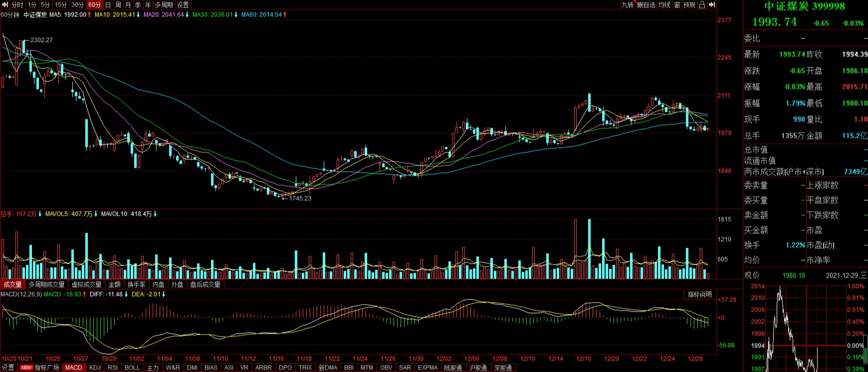
Task: Switch to weekly 周 K-line
Action: point(118,4)
